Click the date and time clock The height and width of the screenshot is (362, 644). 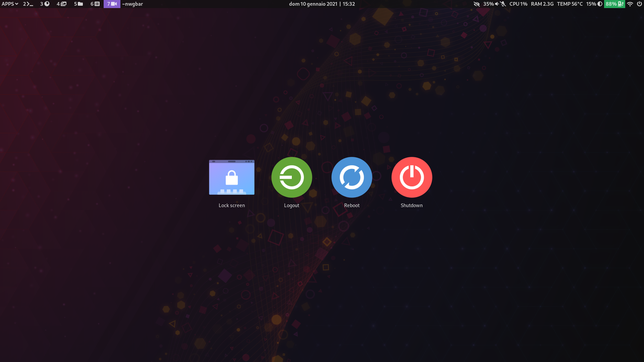pos(322,4)
